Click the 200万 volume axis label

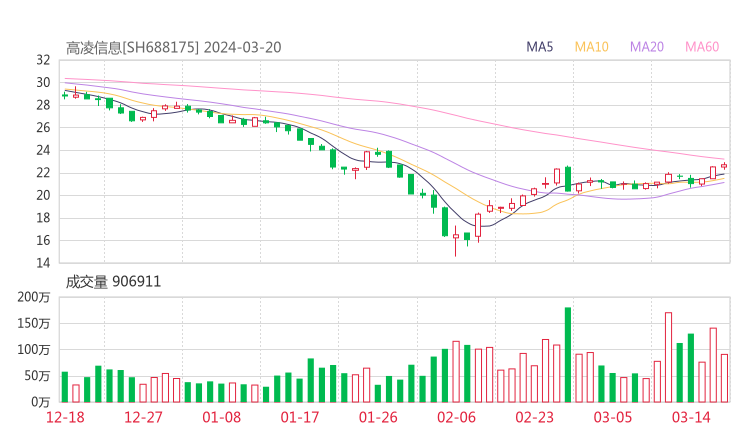click(36, 297)
